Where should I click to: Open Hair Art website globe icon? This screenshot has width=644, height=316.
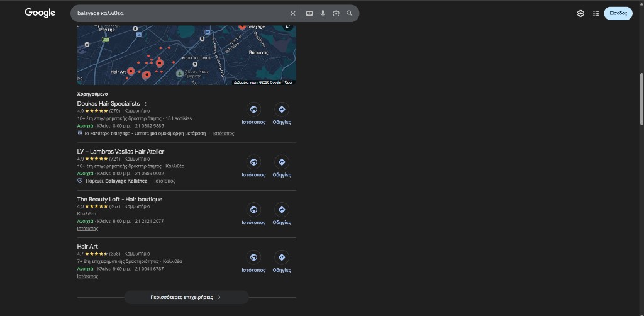(253, 257)
